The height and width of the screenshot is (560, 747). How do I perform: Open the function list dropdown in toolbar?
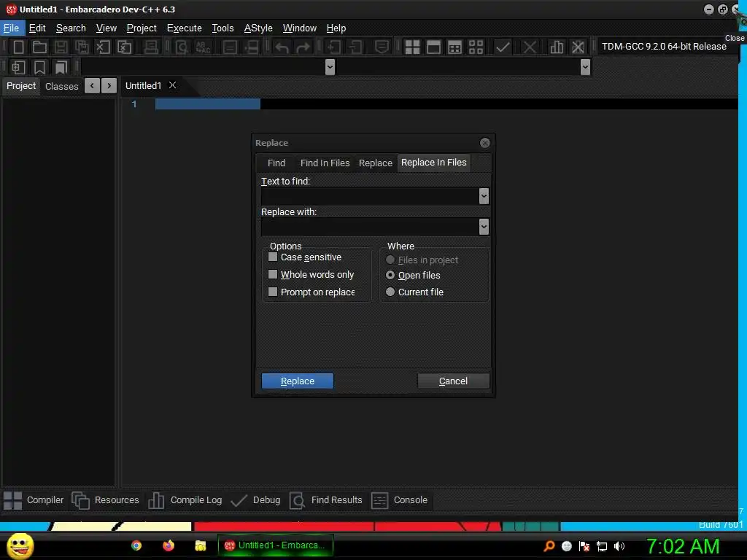(586, 67)
